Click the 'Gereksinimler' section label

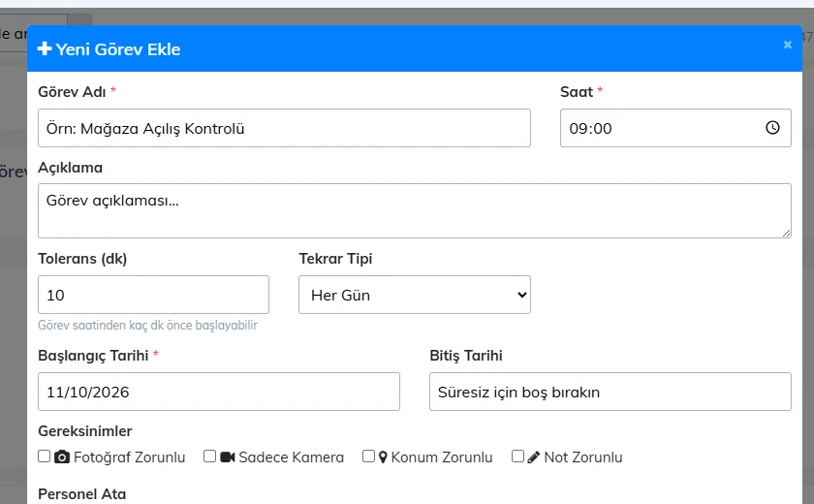tap(85, 431)
